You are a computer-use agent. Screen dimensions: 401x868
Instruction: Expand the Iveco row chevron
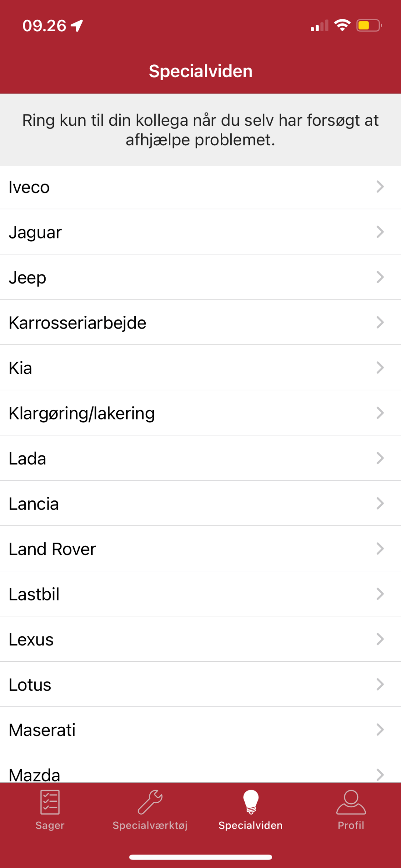pyautogui.click(x=380, y=187)
